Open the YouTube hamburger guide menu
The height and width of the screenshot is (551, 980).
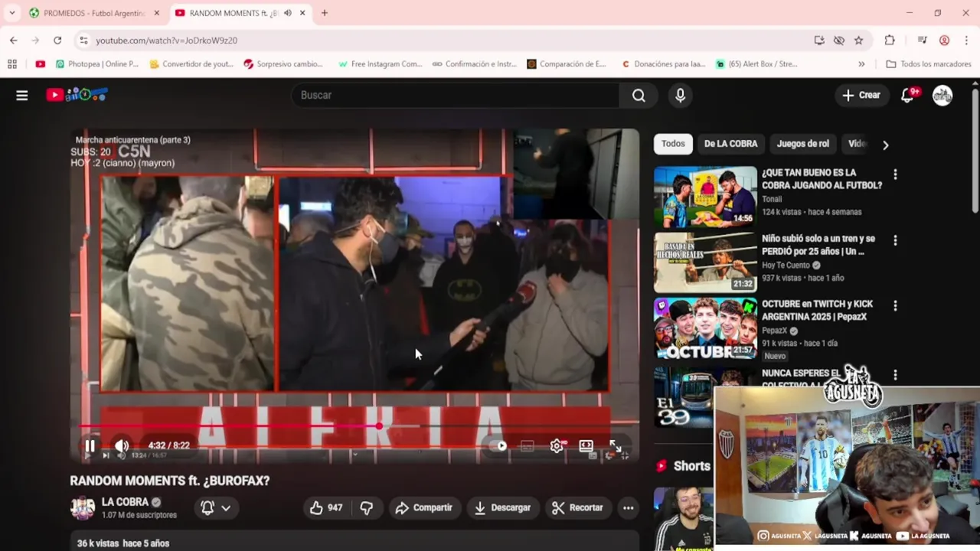coord(22,95)
